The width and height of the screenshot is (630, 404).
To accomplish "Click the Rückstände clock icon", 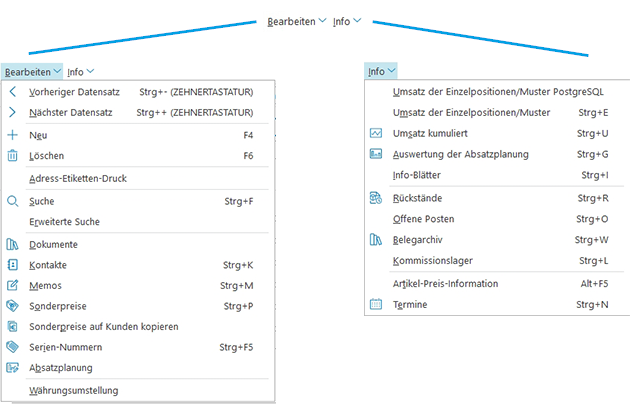I will (376, 198).
